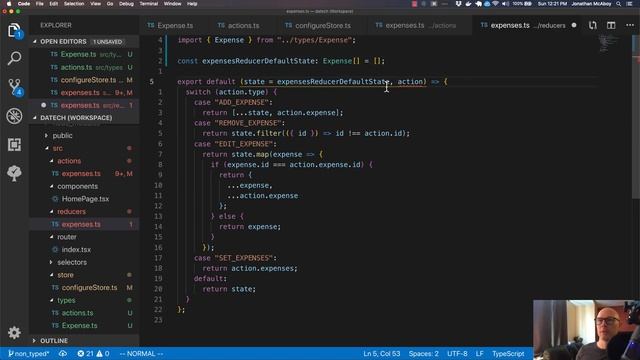Open the Search view in activity bar

tap(14, 58)
